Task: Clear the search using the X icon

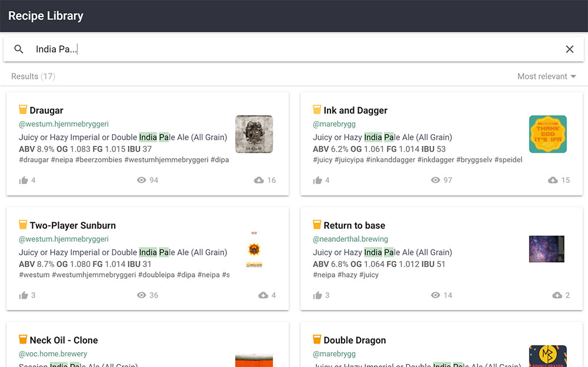Action: tap(569, 49)
